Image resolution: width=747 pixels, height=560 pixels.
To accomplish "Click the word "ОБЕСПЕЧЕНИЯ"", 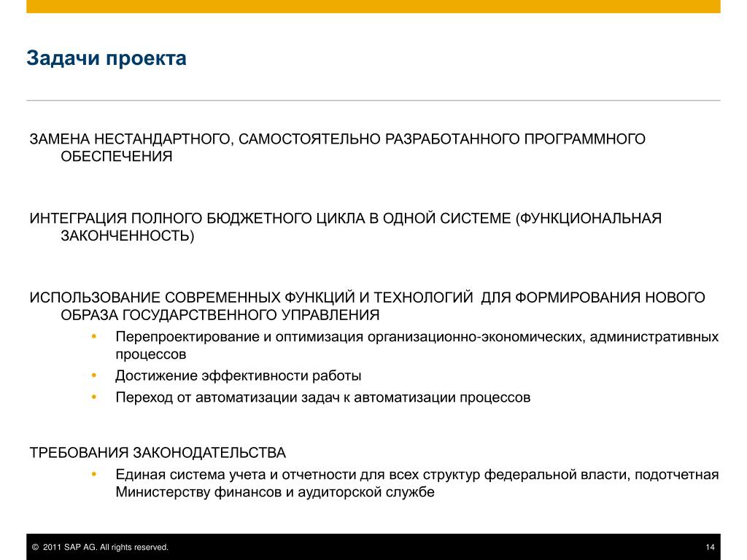I will [116, 156].
